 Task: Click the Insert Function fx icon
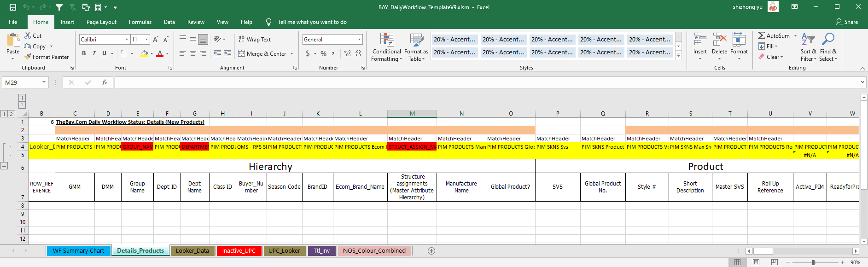point(105,82)
